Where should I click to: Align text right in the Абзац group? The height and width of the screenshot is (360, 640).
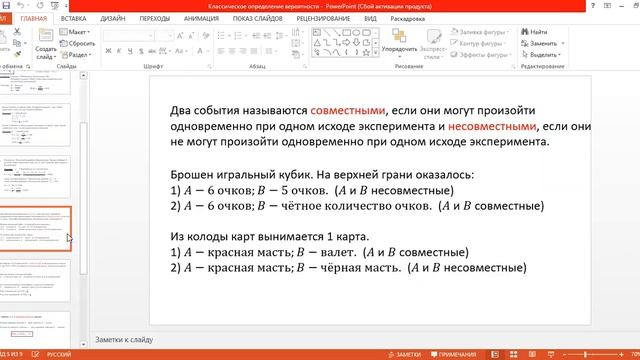(x=243, y=51)
